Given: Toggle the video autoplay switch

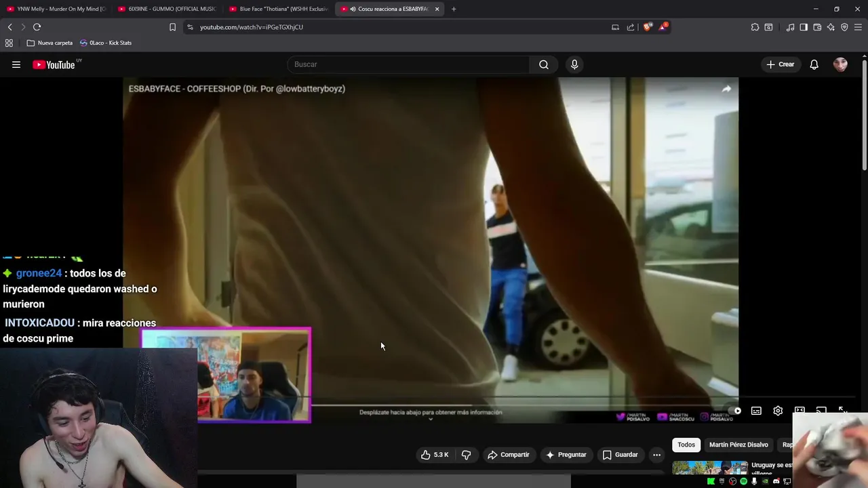Looking at the screenshot, I should pos(735,411).
